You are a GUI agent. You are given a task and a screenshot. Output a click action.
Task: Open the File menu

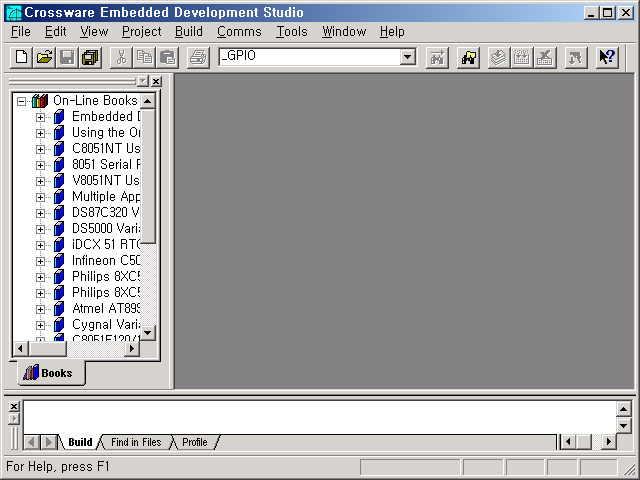click(21, 31)
